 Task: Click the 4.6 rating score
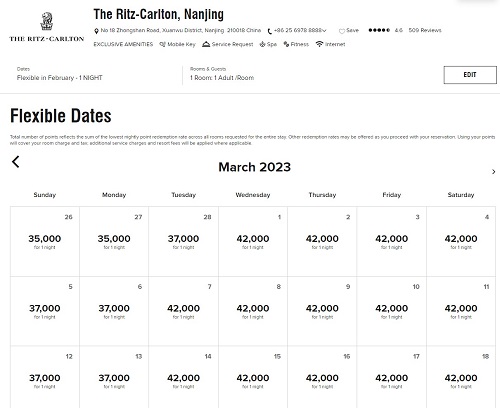click(398, 30)
